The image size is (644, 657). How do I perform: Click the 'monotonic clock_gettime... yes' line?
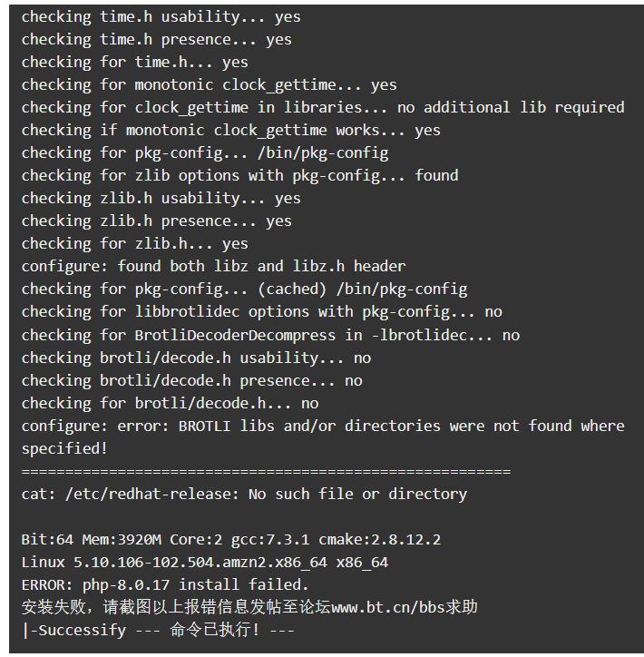pos(209,85)
